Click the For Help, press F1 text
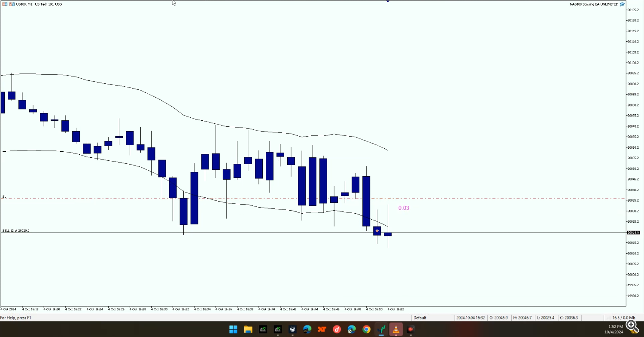644x337 pixels. (x=15, y=318)
